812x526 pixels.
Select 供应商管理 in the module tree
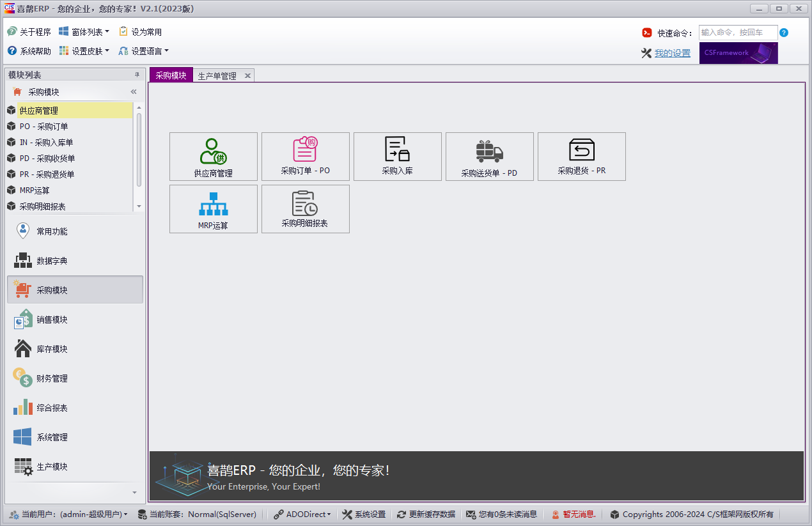coord(69,111)
